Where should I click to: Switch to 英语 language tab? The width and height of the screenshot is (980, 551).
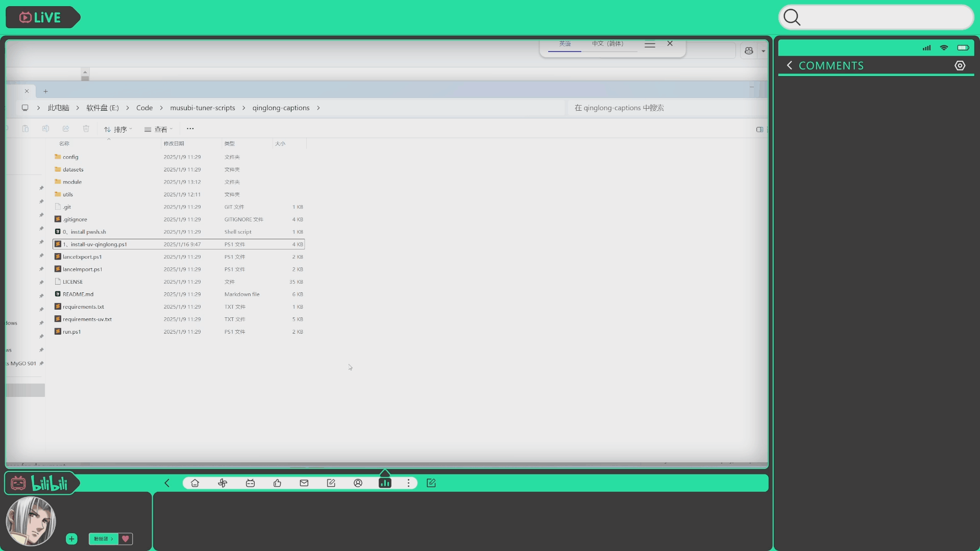(x=565, y=44)
